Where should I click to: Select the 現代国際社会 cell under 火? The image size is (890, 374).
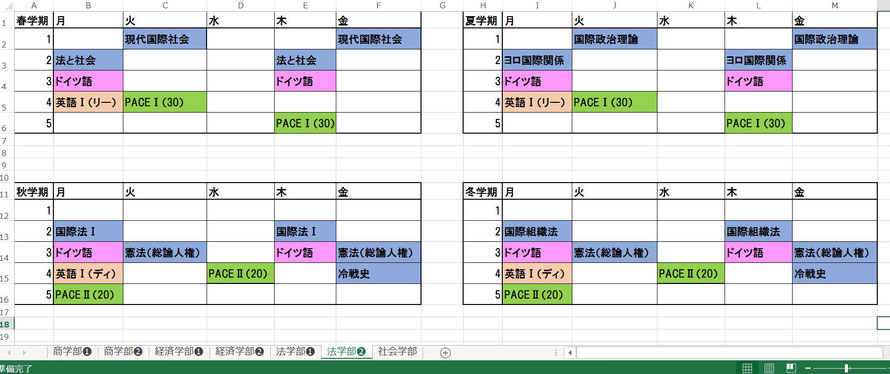[165, 40]
